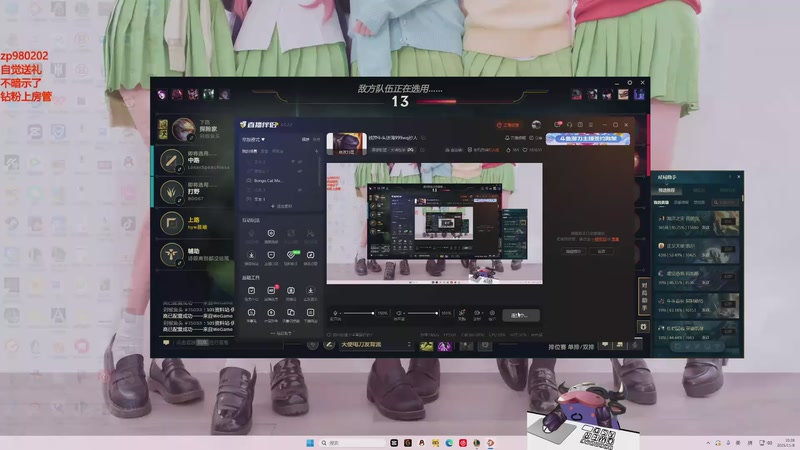
Task: Click the left button in the empty chat panel
Action: tap(573, 252)
